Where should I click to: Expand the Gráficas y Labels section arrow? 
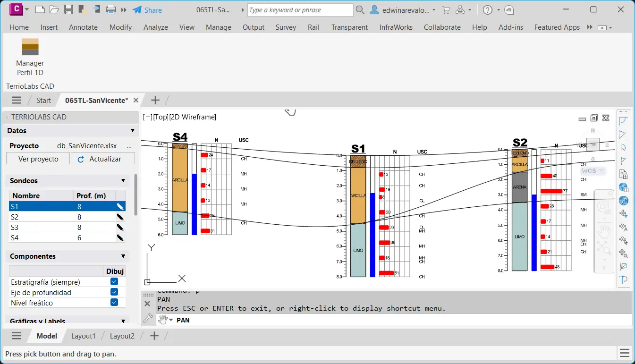[x=123, y=321]
